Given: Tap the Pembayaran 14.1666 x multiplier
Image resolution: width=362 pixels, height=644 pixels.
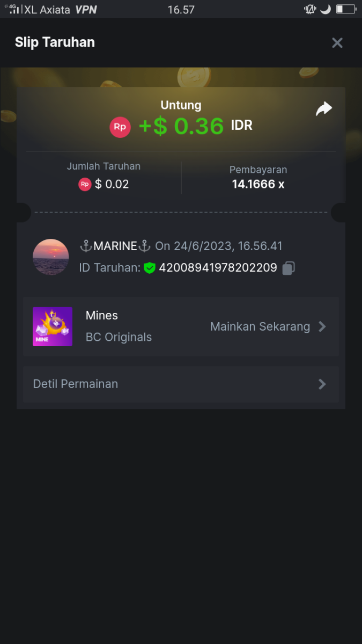Looking at the screenshot, I should [258, 184].
